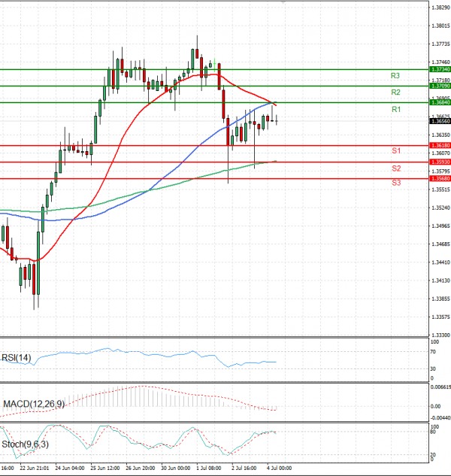Click the 4 Jul 00:00 time label
This screenshot has width=451, height=476.
click(x=279, y=468)
